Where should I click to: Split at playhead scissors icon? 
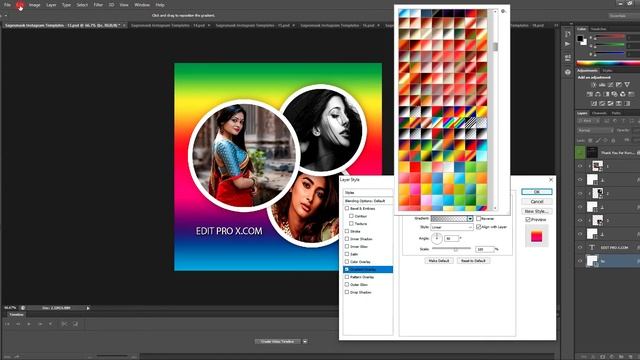(64, 324)
